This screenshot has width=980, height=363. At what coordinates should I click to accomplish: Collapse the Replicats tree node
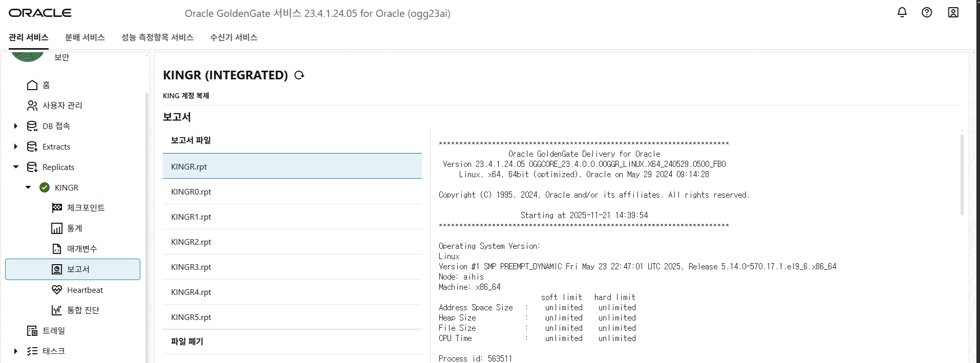[15, 167]
